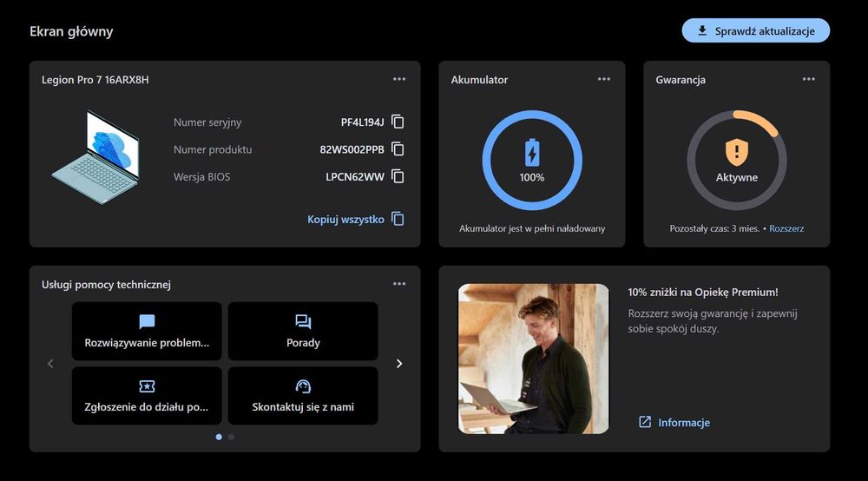This screenshot has height=481, width=868.
Task: Open Usługi pomocy technicznej three-dot menu
Action: tap(399, 284)
